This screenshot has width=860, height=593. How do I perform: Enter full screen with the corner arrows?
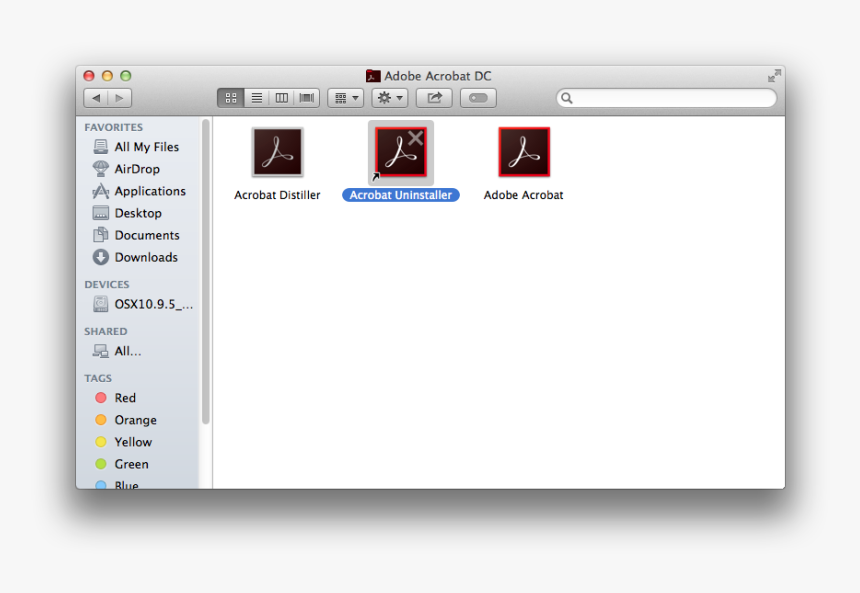click(774, 76)
